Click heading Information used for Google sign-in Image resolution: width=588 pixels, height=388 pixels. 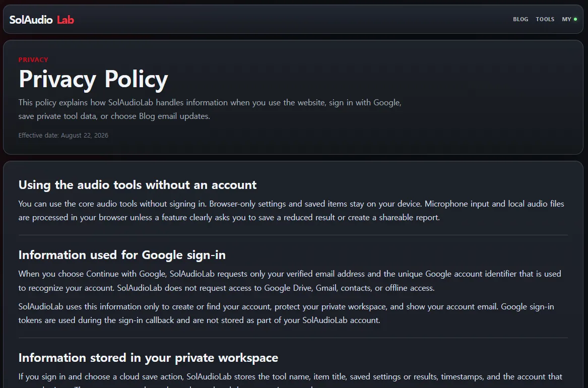[x=122, y=255]
